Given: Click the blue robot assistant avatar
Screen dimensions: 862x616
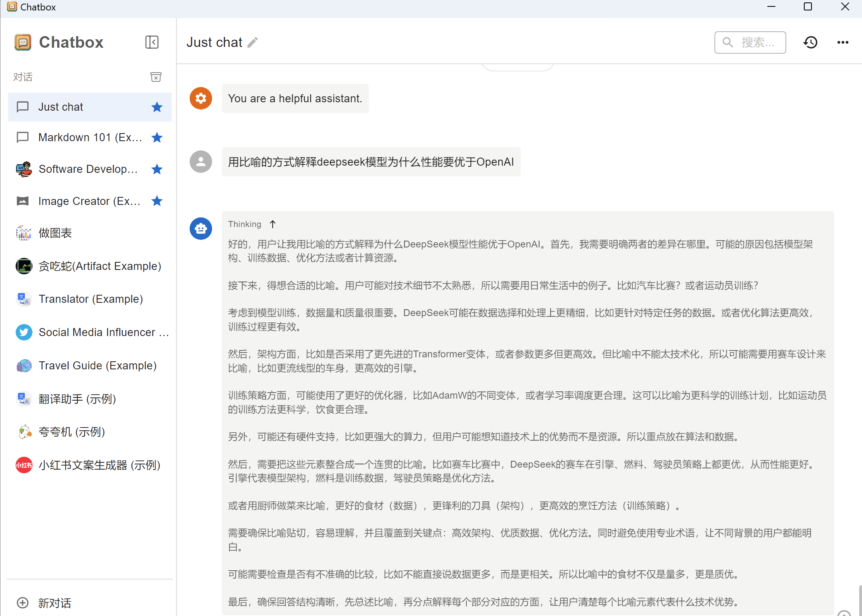Looking at the screenshot, I should click(200, 229).
